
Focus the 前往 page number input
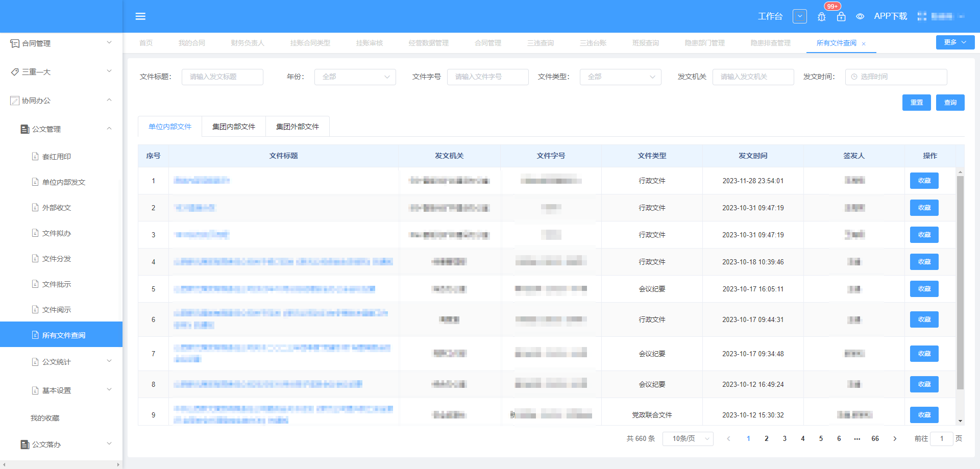pyautogui.click(x=942, y=439)
